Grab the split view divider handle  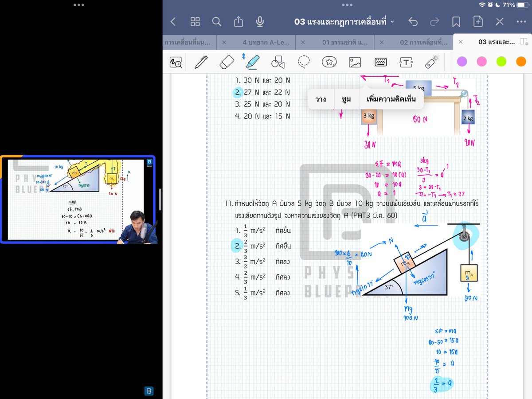pos(160,199)
